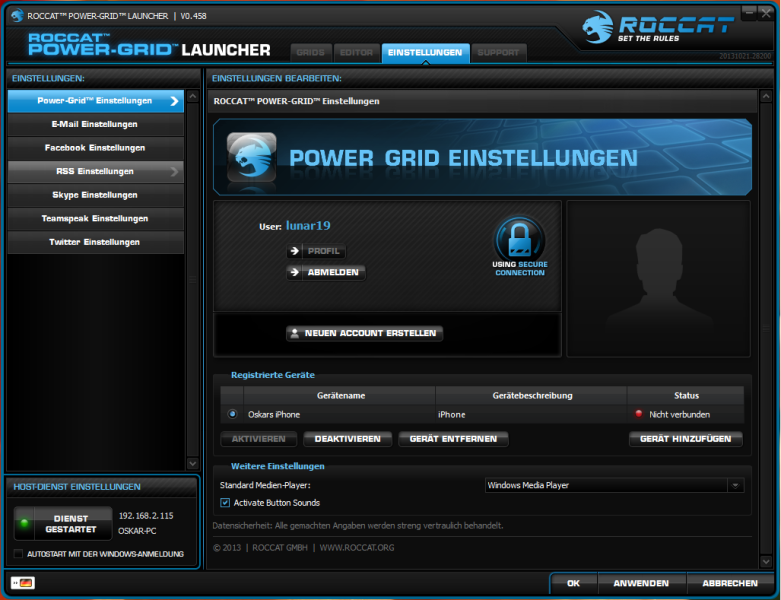This screenshot has width=781, height=600.
Task: Click the Status column header
Action: 686,395
